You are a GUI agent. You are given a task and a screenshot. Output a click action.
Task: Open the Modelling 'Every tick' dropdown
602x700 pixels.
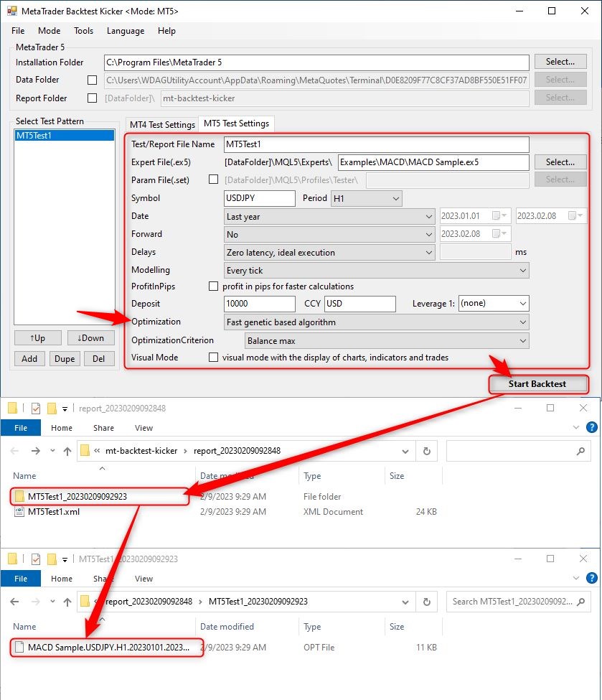click(376, 270)
